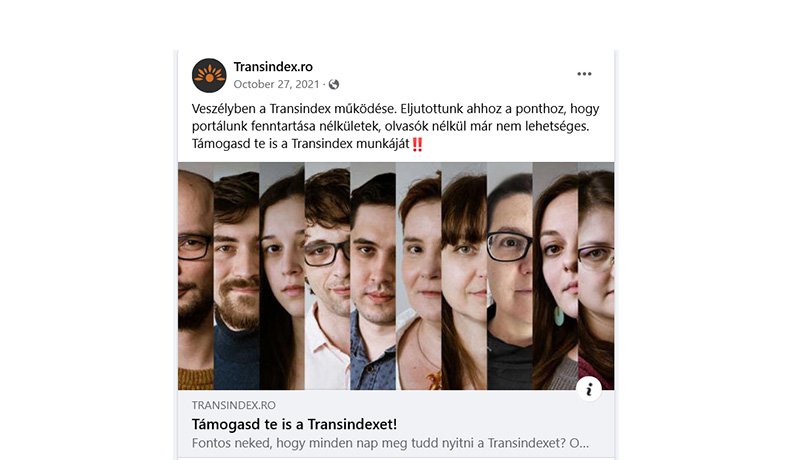800x460 pixels.
Task: Click the woman with large black glasses strip
Action: point(510,276)
